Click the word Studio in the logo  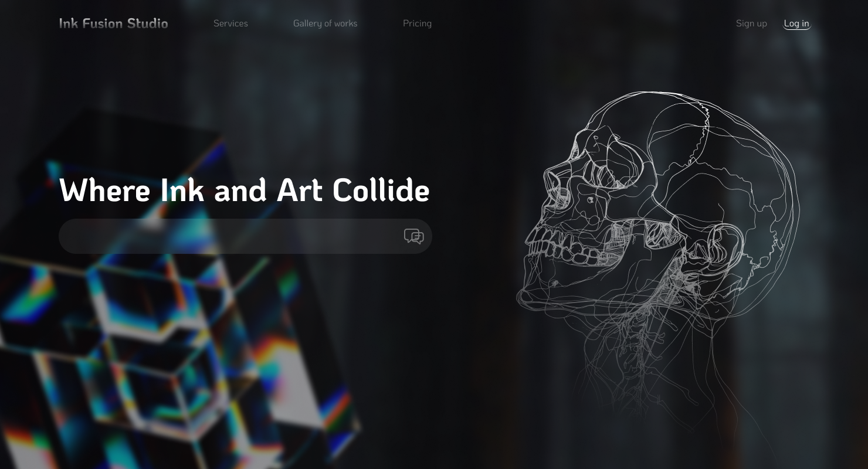(148, 23)
